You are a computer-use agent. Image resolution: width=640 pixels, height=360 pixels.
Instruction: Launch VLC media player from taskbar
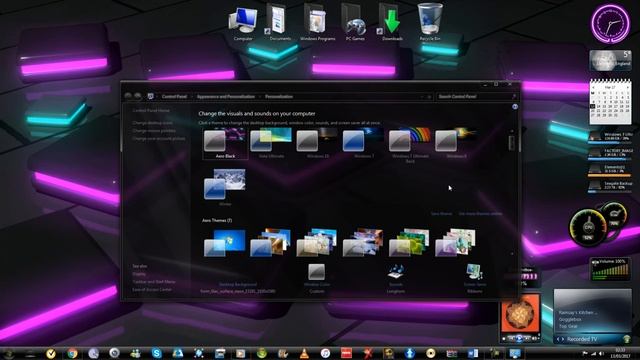304,353
